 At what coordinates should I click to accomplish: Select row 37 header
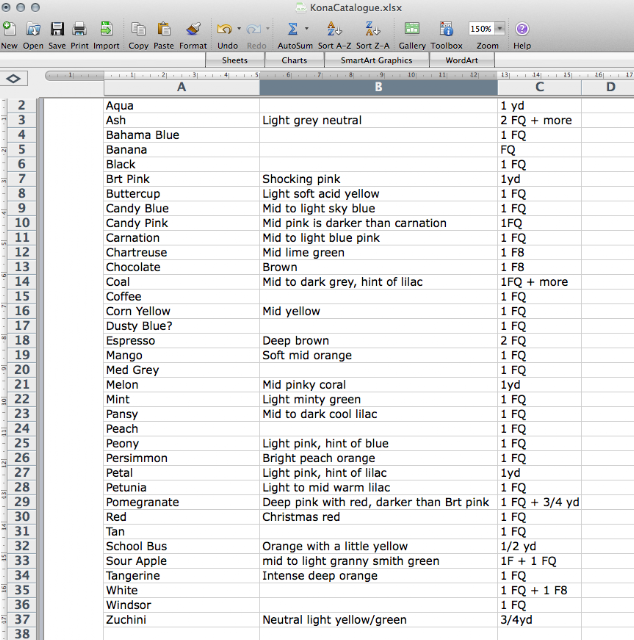[22, 620]
